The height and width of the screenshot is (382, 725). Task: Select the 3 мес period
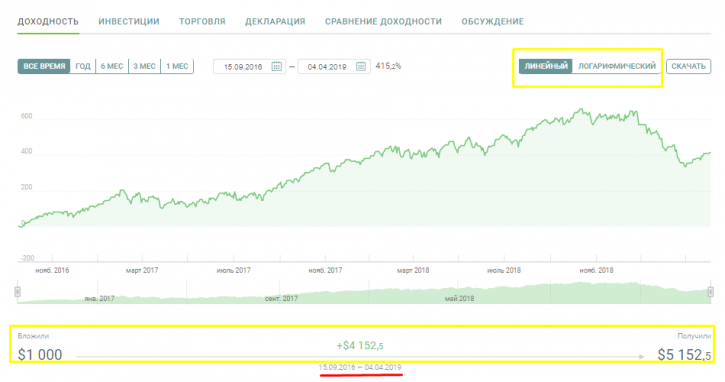tap(144, 66)
